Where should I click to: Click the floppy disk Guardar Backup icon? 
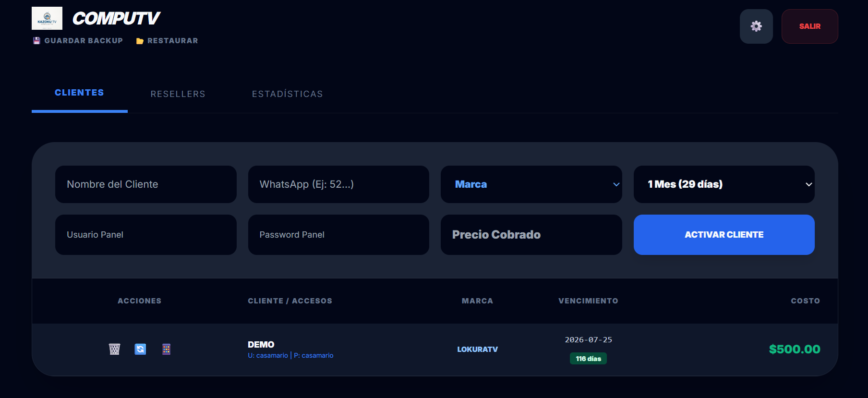coord(36,41)
